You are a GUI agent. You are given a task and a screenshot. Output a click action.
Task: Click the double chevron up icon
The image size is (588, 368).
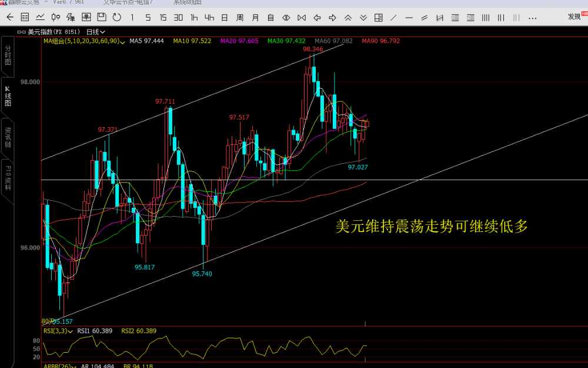pyautogui.click(x=348, y=17)
